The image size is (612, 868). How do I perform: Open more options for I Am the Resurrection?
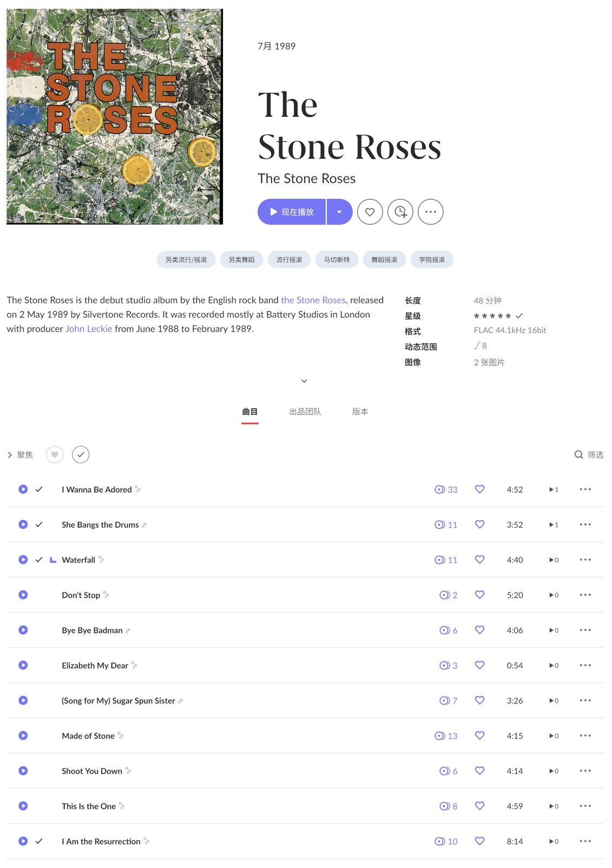tap(585, 841)
